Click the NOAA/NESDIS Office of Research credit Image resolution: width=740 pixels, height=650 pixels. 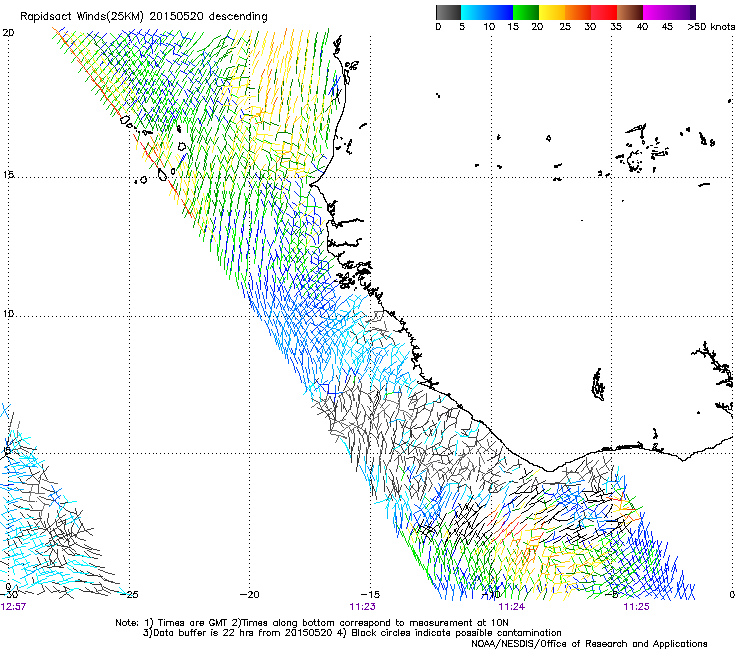589,644
